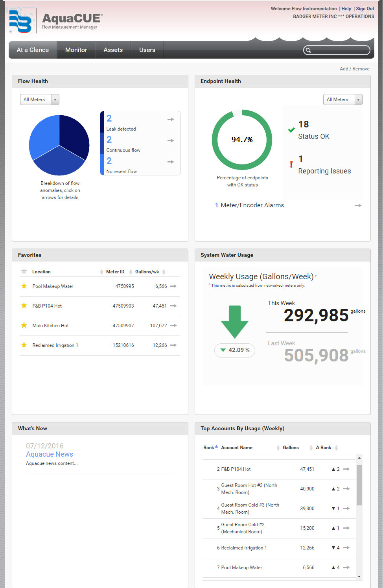
Task: Click the green Status OK checkmark
Action: [291, 130]
